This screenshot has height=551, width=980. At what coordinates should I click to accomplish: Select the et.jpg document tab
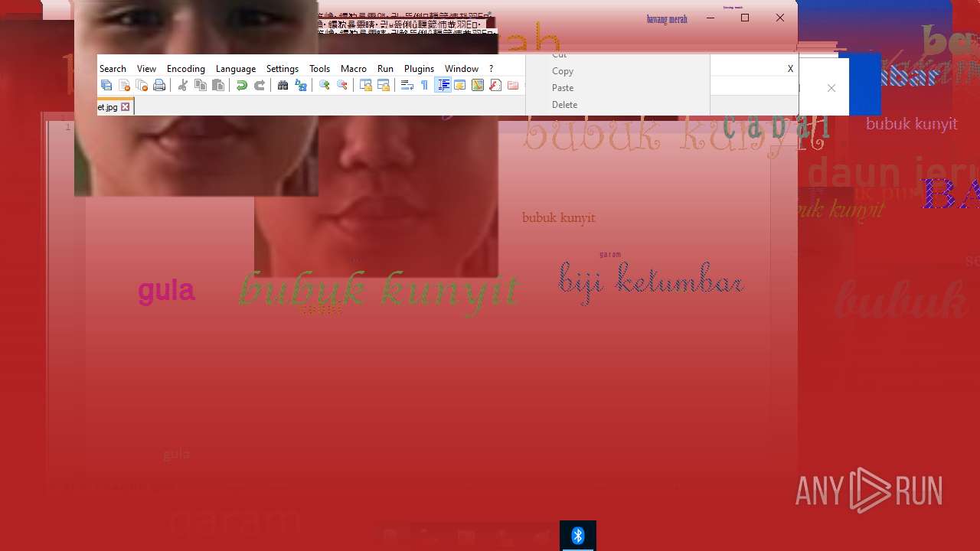(115, 107)
